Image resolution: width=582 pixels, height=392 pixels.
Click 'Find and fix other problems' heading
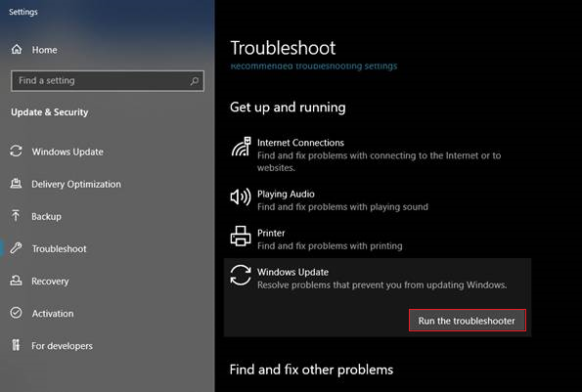click(311, 370)
